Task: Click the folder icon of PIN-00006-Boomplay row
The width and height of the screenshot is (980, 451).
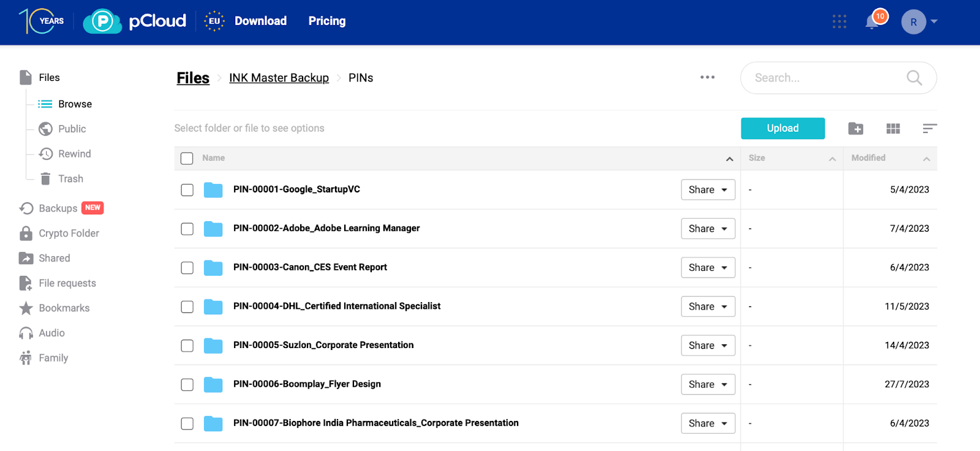Action: coord(213,384)
